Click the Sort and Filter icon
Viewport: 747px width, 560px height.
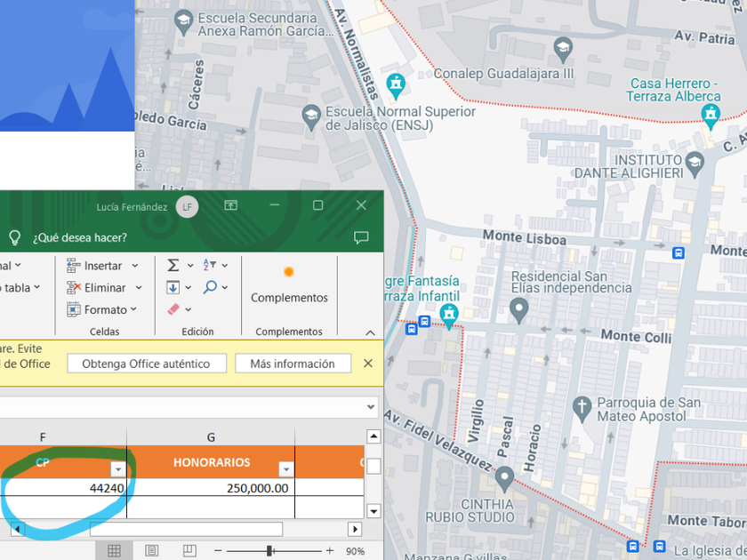210,265
